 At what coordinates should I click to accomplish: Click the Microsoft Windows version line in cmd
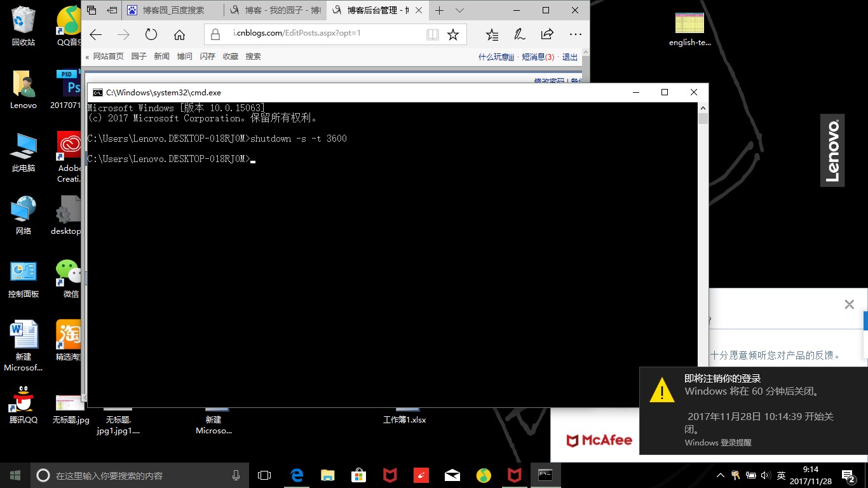pyautogui.click(x=176, y=108)
